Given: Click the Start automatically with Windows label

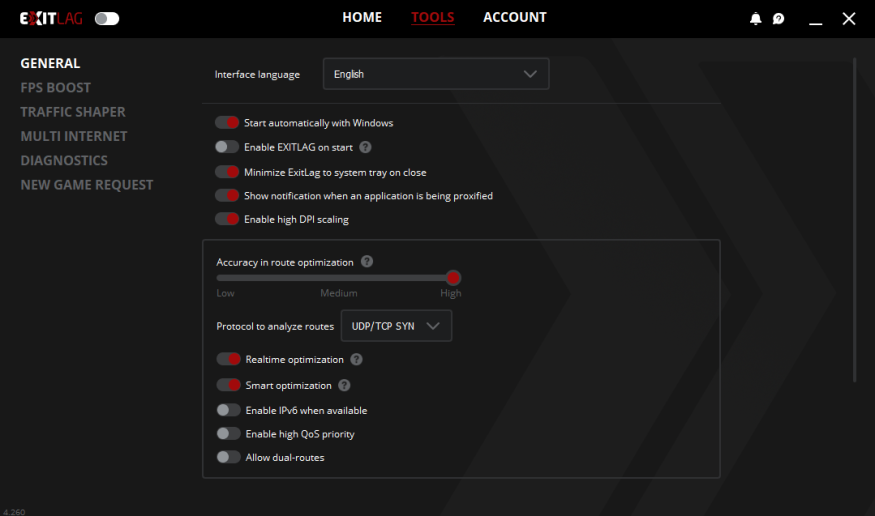Looking at the screenshot, I should [x=319, y=123].
